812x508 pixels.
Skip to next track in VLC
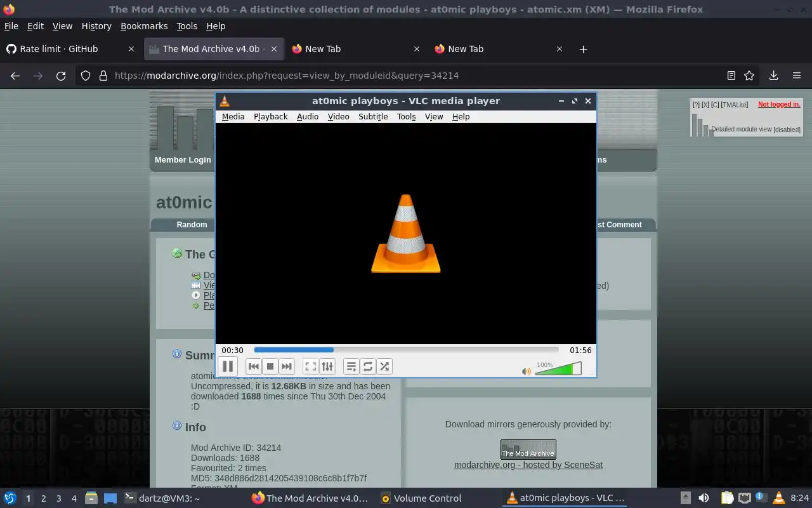click(x=287, y=366)
